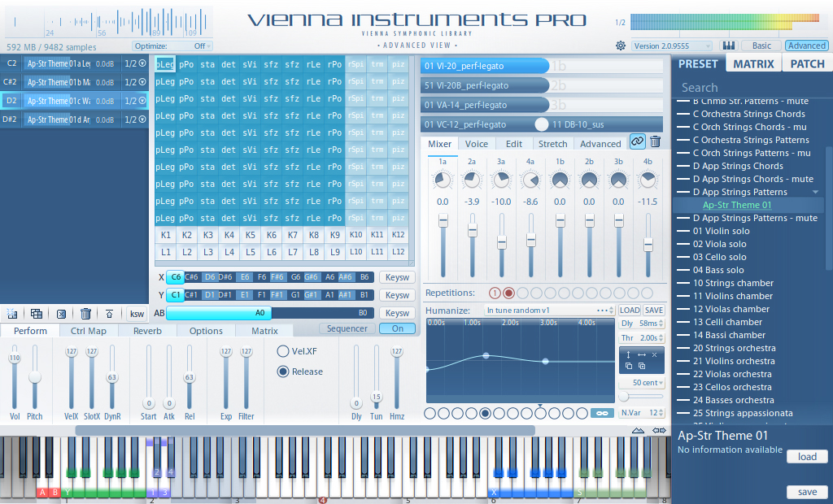
Task: Open the Version 2.0.9555 dropdown
Action: (x=671, y=46)
